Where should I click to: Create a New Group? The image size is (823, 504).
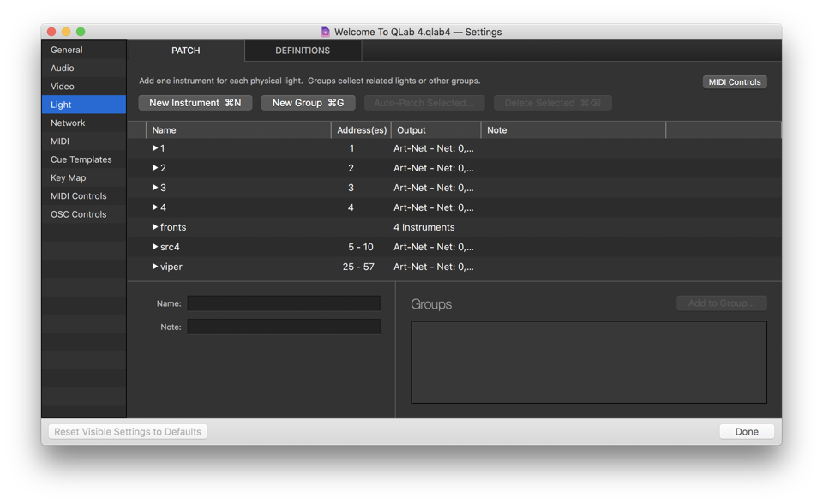pos(308,103)
